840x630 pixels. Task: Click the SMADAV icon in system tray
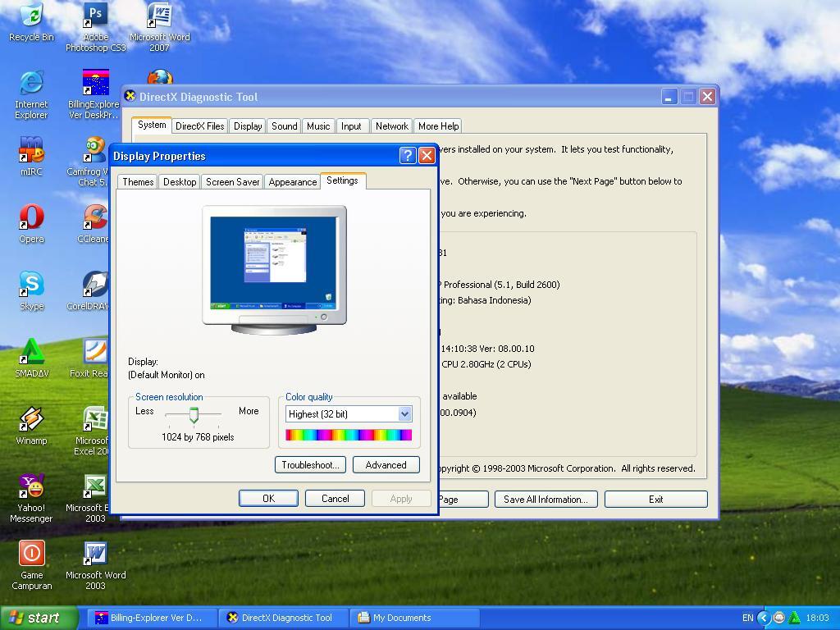pos(794,618)
